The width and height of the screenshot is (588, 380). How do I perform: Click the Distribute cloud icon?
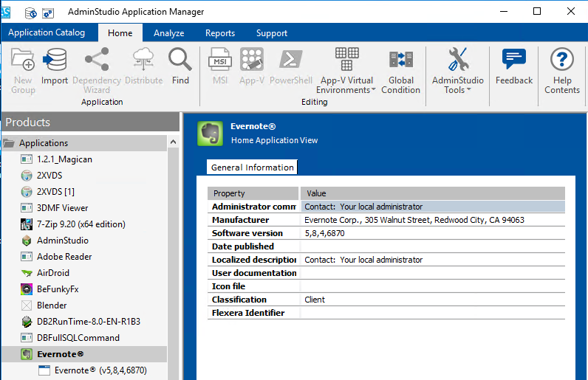click(x=143, y=60)
